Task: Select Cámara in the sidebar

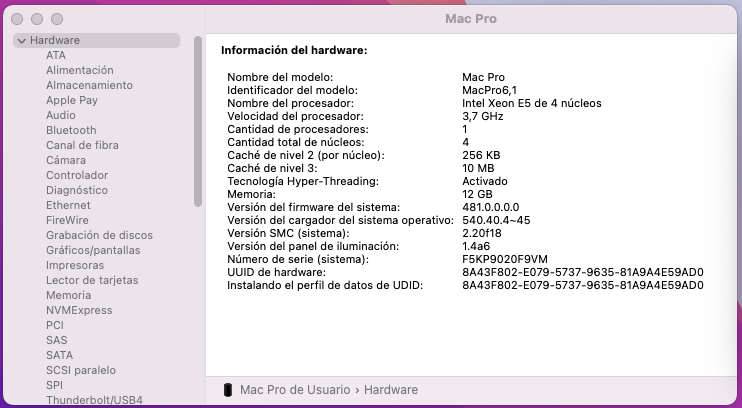Action: (x=66, y=160)
